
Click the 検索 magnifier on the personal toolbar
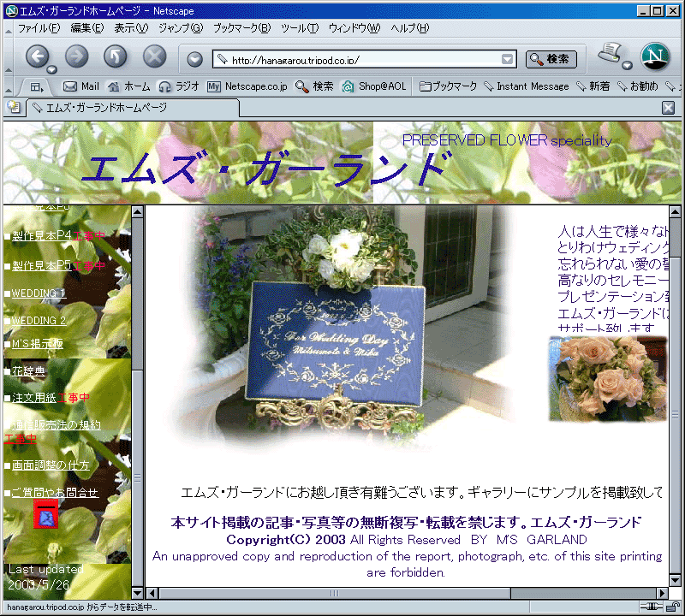[314, 86]
